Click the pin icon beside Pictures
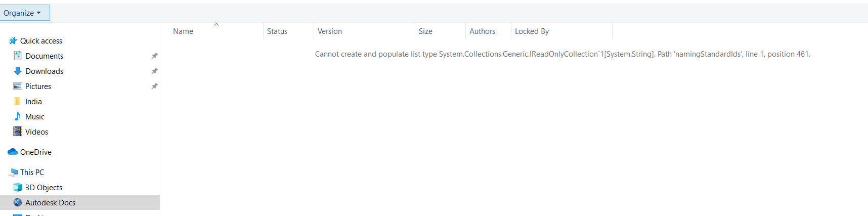868x216 pixels. pos(154,86)
